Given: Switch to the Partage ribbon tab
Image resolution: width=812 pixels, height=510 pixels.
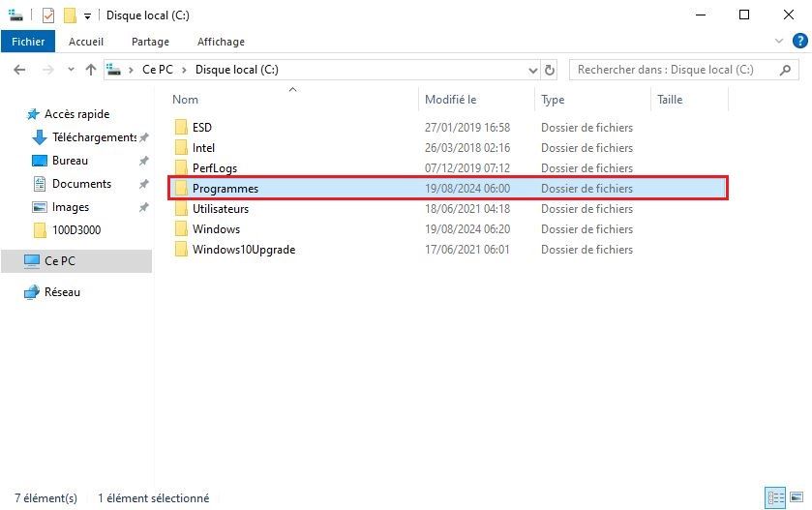Looking at the screenshot, I should [x=150, y=42].
